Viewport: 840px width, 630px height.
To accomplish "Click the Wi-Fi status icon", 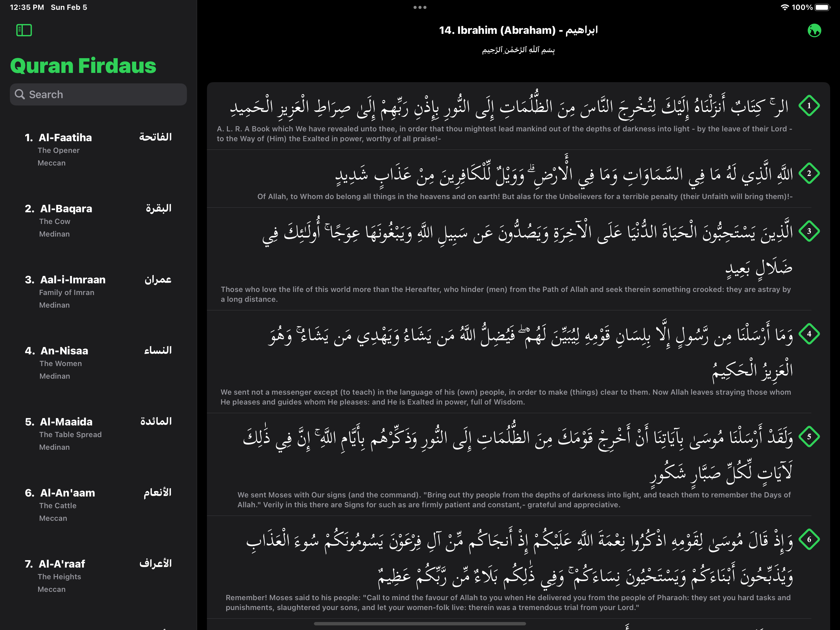I will pos(785,7).
